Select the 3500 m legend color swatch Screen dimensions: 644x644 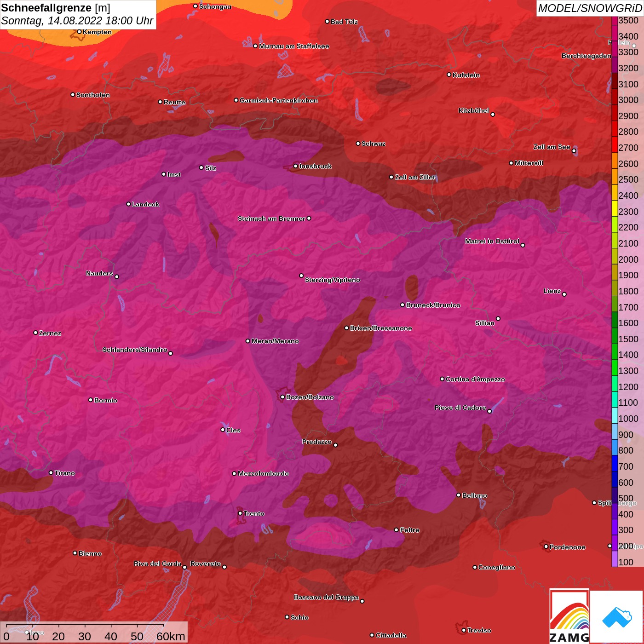pos(615,21)
